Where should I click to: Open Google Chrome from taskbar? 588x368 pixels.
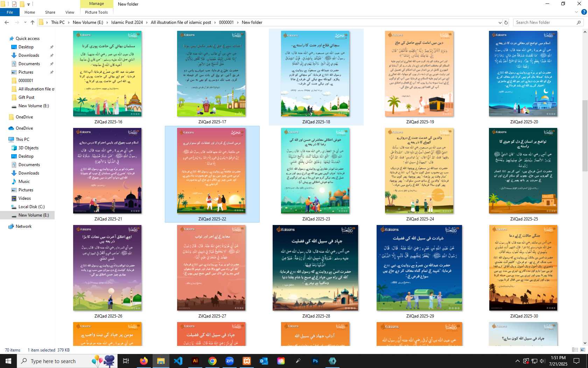click(212, 361)
